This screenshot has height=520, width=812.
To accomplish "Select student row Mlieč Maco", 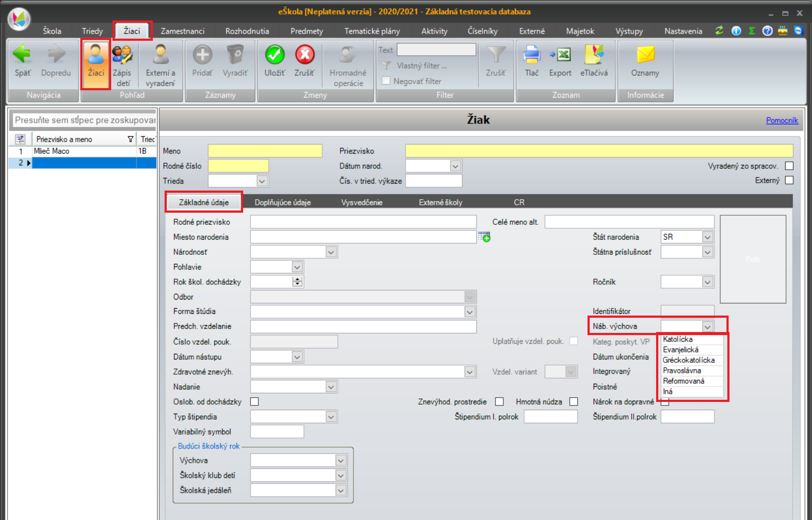I will (83, 151).
